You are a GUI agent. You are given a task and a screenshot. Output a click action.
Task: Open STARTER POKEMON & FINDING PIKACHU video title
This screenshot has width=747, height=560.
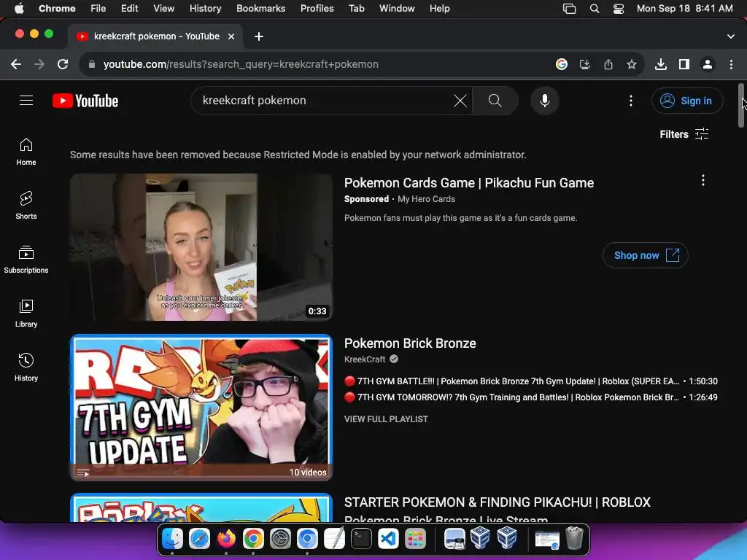pos(497,503)
